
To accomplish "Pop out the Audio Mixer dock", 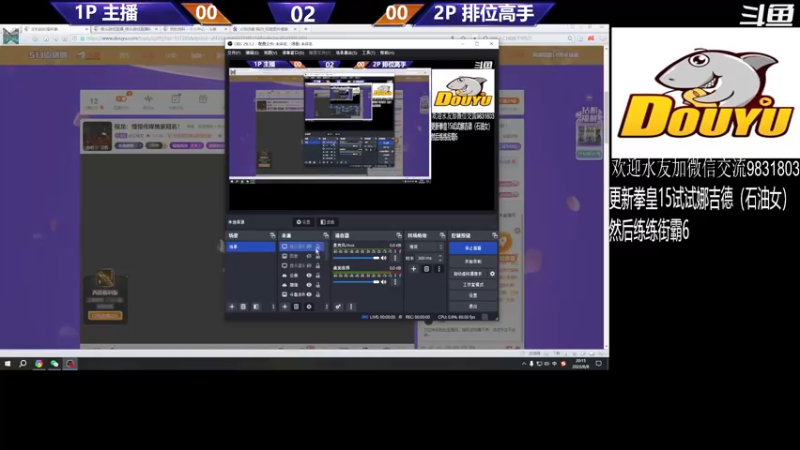I will 398,235.
